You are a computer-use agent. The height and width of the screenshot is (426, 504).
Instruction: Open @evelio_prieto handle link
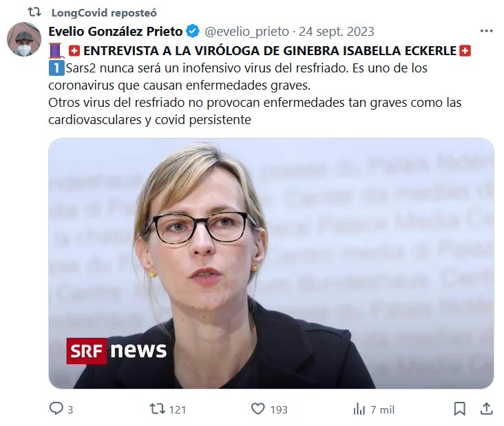(x=246, y=32)
